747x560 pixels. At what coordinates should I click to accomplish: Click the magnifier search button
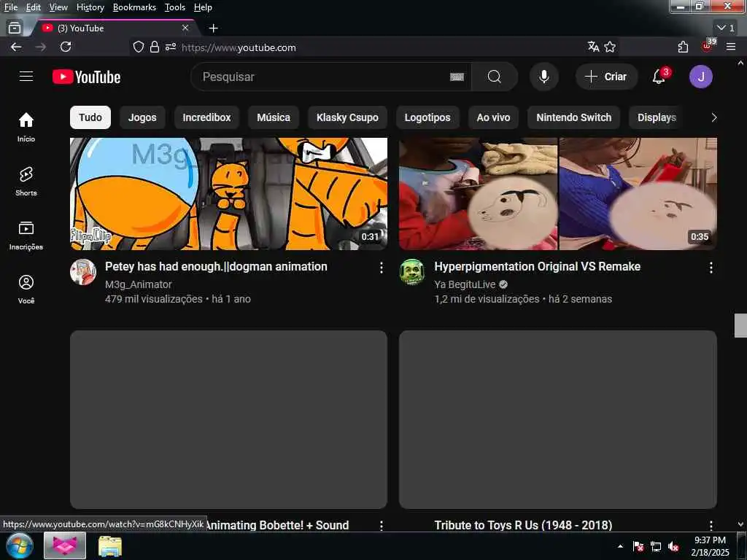click(x=495, y=77)
